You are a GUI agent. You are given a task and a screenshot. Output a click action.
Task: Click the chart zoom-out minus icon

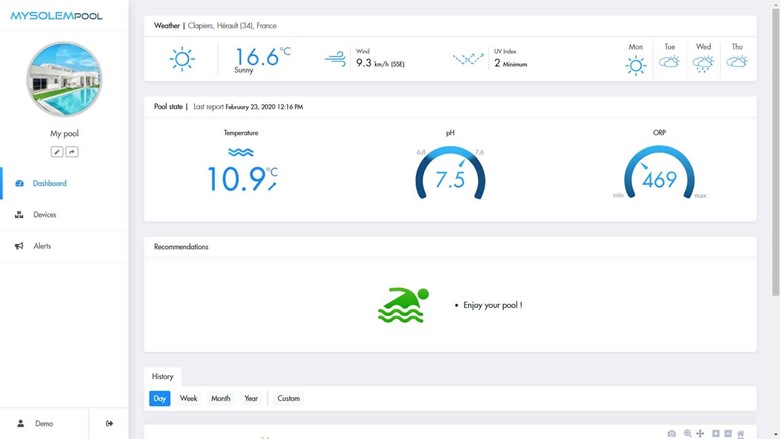pos(728,434)
